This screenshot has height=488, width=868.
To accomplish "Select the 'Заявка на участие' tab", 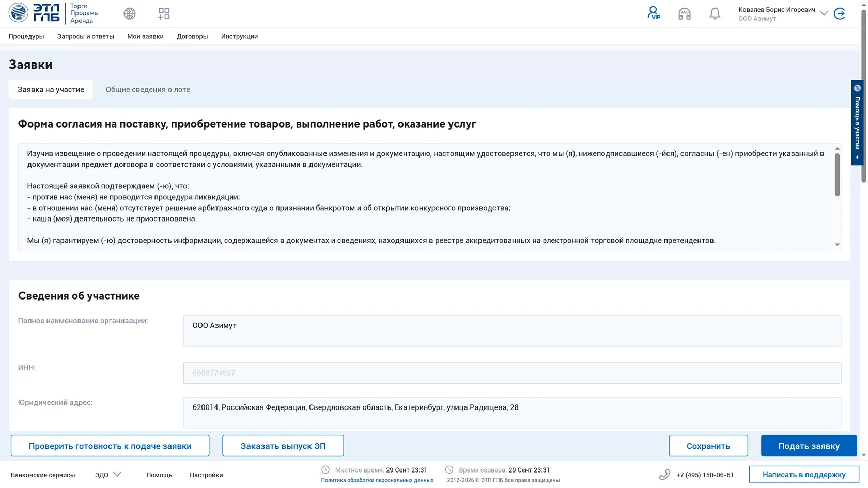I will 51,89.
